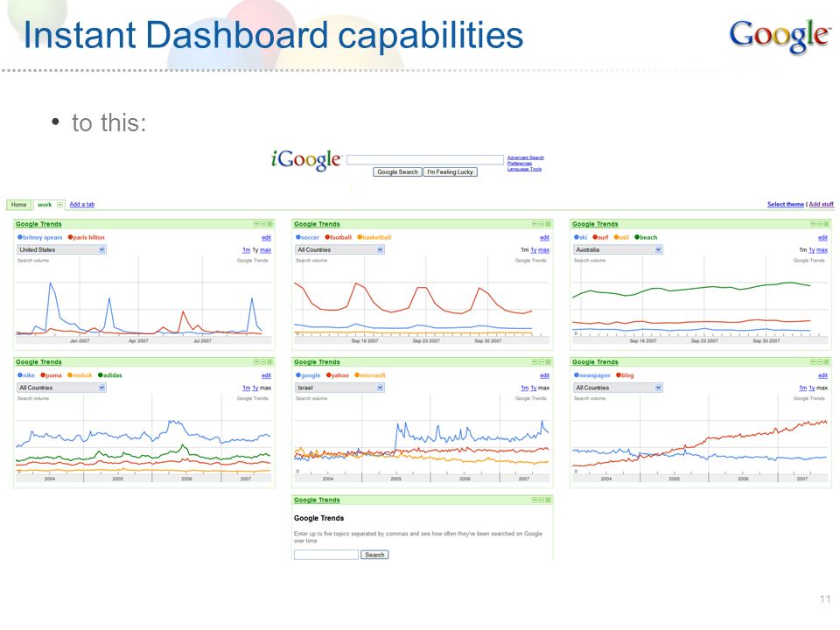
Task: Delete the ski surf Trends gadget
Action: [x=826, y=224]
